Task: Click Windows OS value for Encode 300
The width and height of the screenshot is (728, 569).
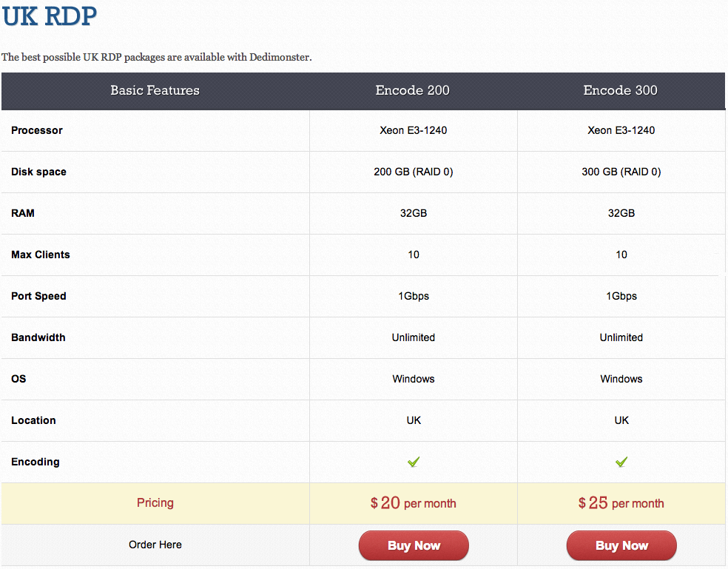Action: point(621,379)
